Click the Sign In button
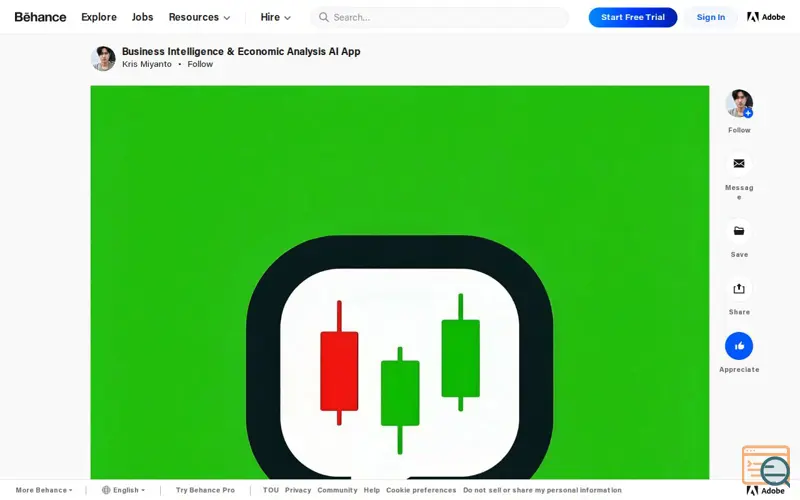 (711, 17)
